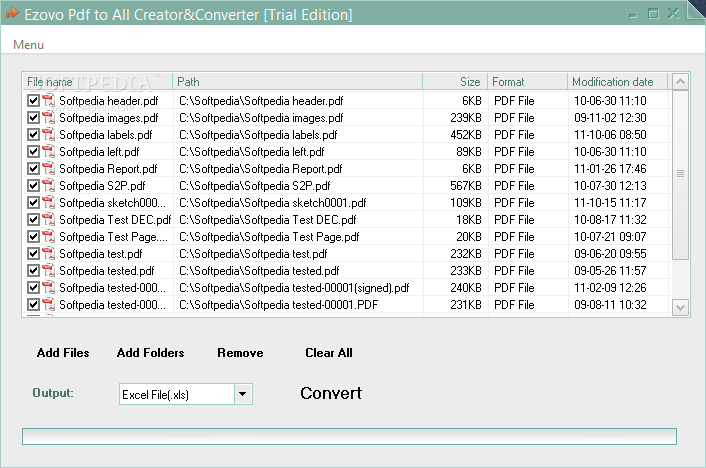
Task: Click date 10-07-21 09:07
Action: (610, 236)
